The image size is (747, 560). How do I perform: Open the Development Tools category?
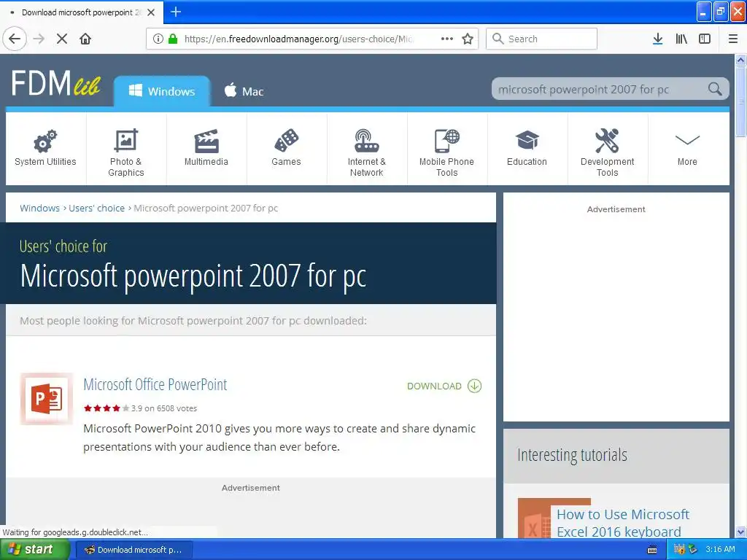(x=608, y=148)
